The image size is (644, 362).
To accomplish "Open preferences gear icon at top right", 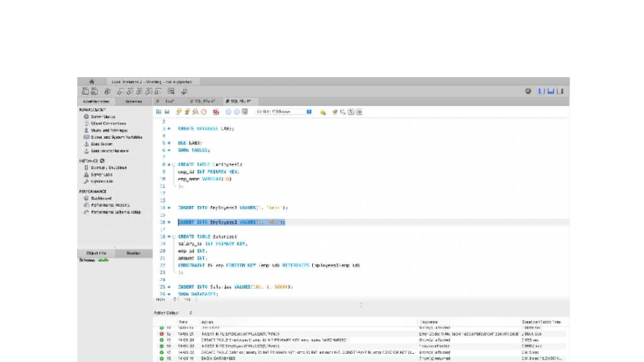I will click(528, 91).
